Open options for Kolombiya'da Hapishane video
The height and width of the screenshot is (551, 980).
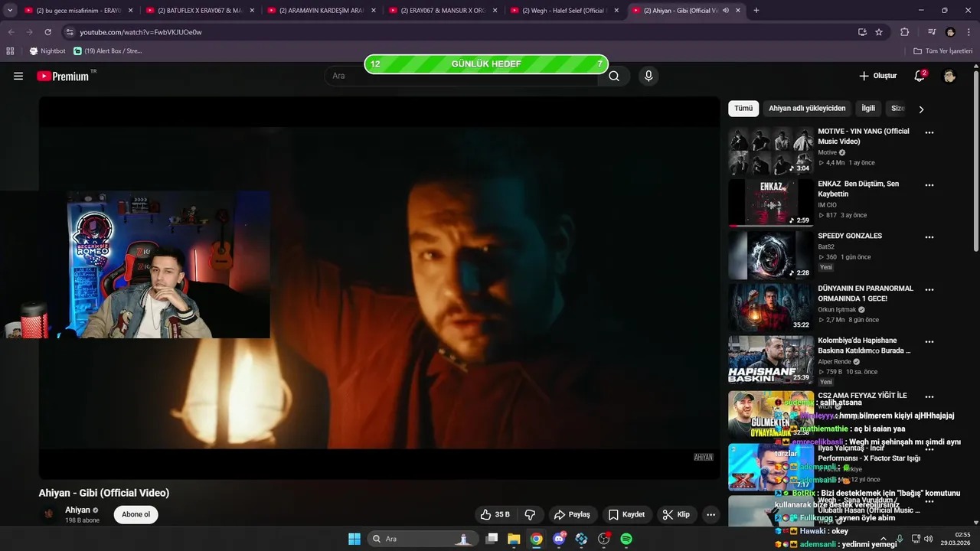[929, 342]
